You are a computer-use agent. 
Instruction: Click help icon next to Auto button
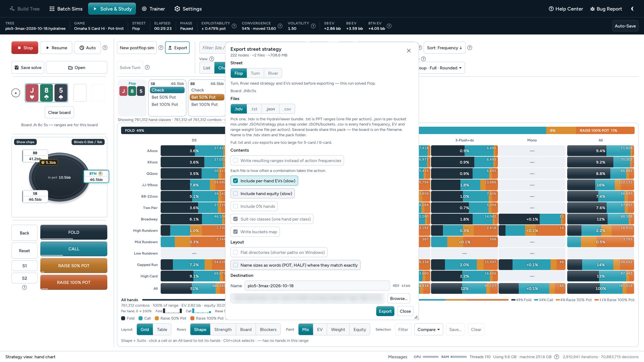[x=105, y=48]
